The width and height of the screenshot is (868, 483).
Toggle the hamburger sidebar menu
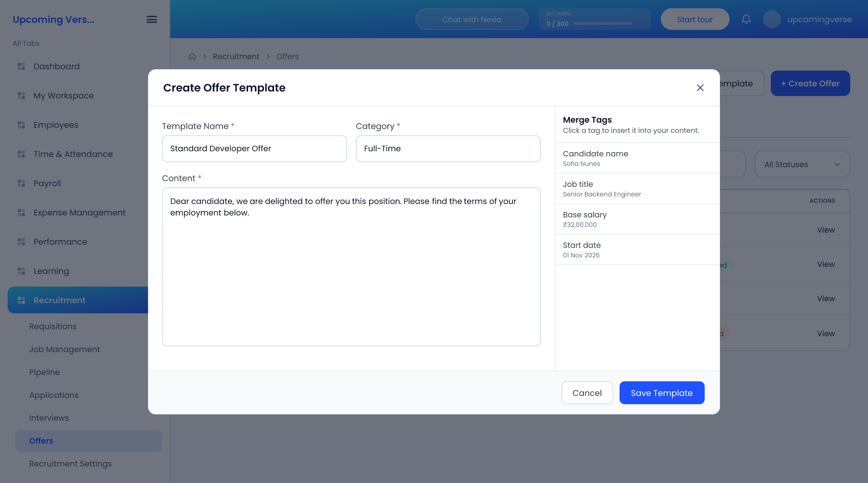tap(152, 19)
